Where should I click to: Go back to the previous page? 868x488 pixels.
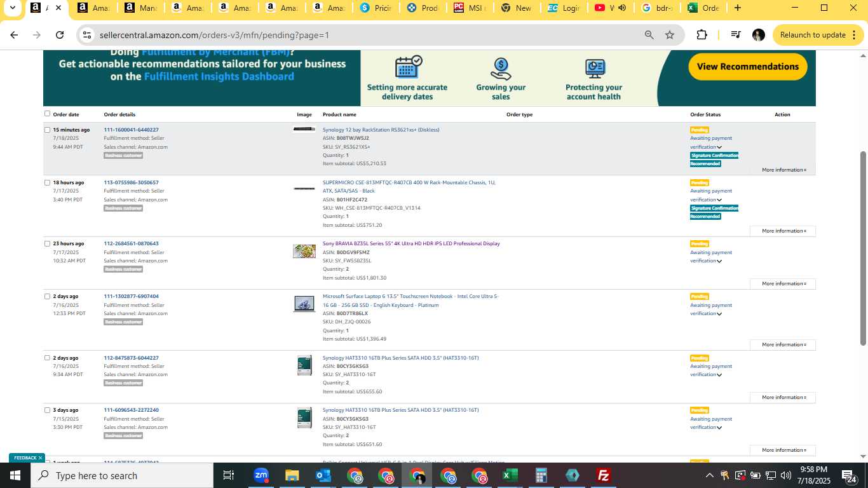click(x=14, y=35)
